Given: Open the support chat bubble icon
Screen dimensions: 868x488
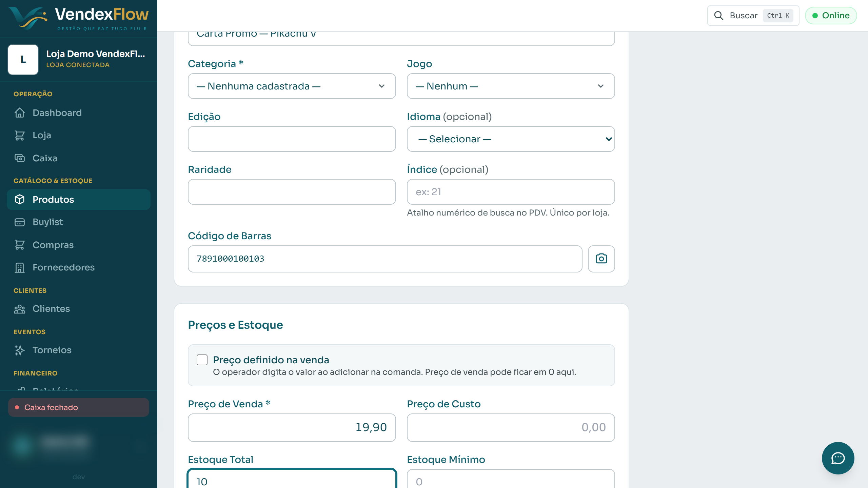Looking at the screenshot, I should tap(838, 458).
